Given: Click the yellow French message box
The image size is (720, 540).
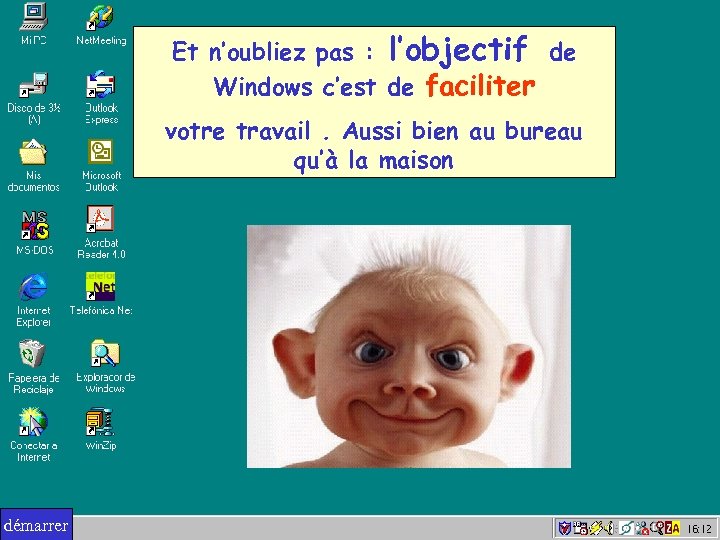Looking at the screenshot, I should click(x=374, y=102).
